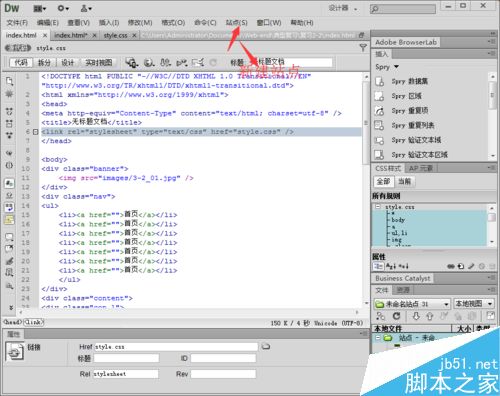Open the gear Extend Dreamweaver menu
The image size is (500, 396).
(63, 8)
